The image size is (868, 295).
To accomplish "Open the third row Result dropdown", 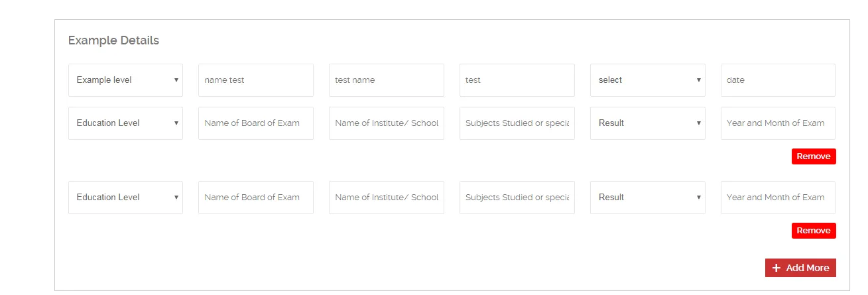I will point(647,198).
